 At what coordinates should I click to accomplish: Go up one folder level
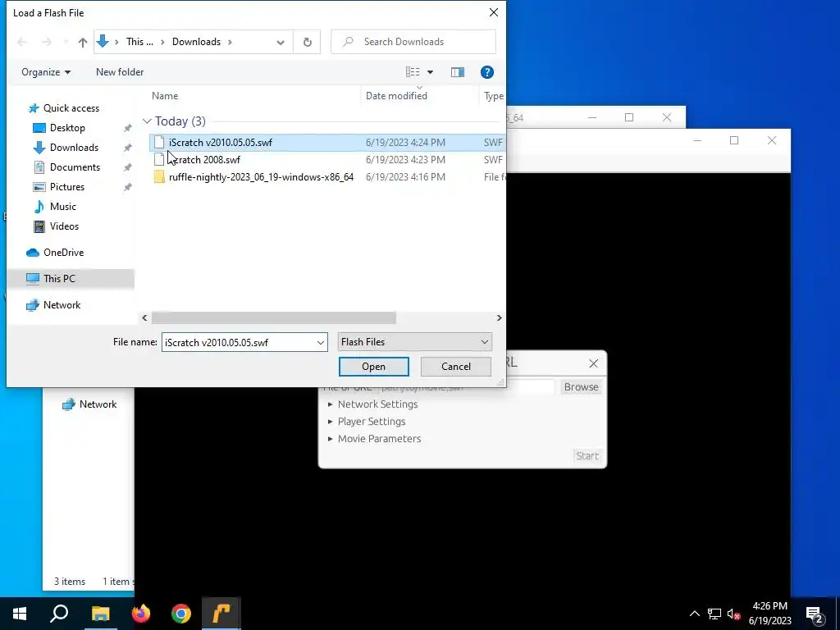point(83,42)
